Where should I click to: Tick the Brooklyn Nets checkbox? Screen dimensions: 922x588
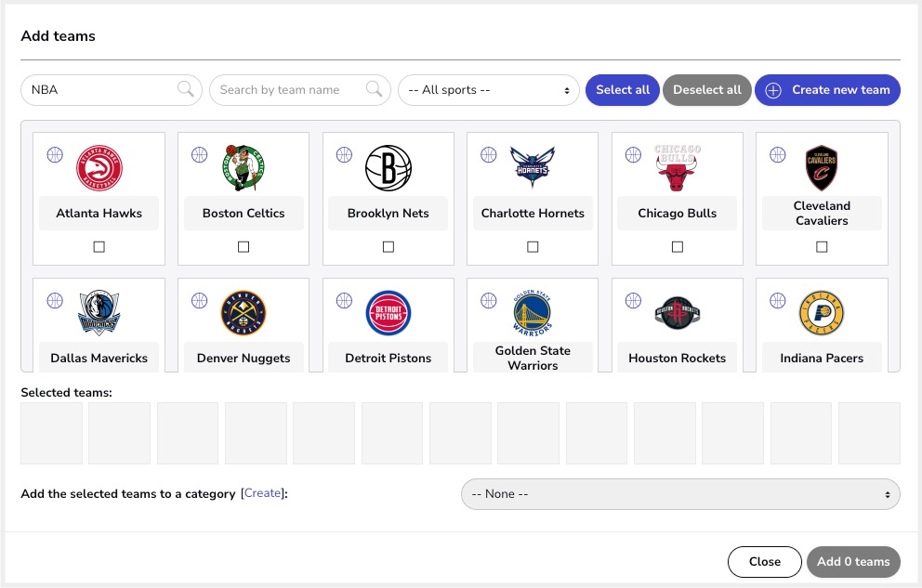point(389,247)
